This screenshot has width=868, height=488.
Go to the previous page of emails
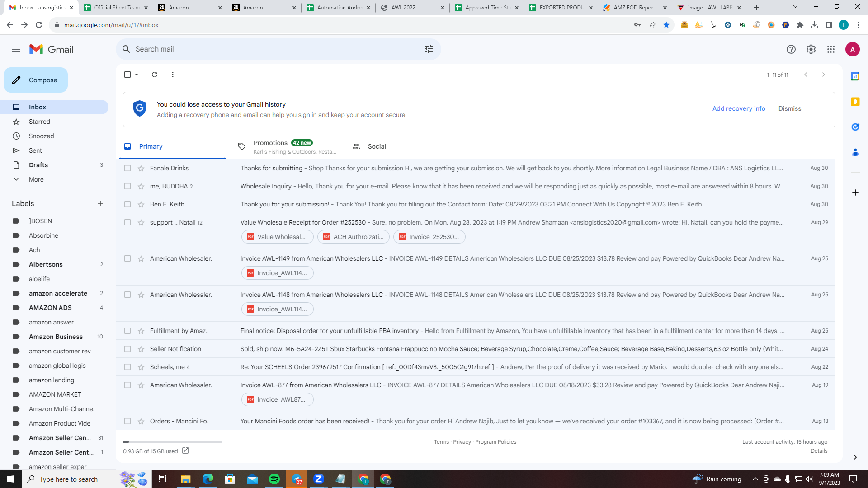[x=806, y=75]
